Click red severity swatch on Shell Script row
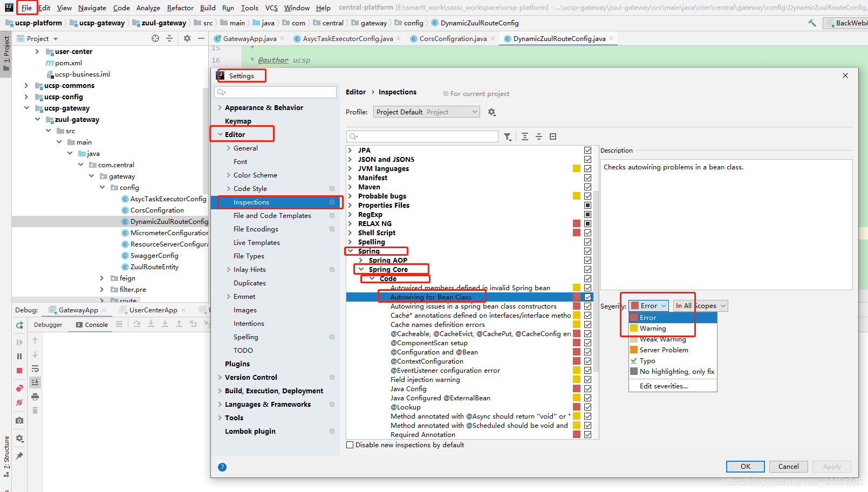 point(577,233)
